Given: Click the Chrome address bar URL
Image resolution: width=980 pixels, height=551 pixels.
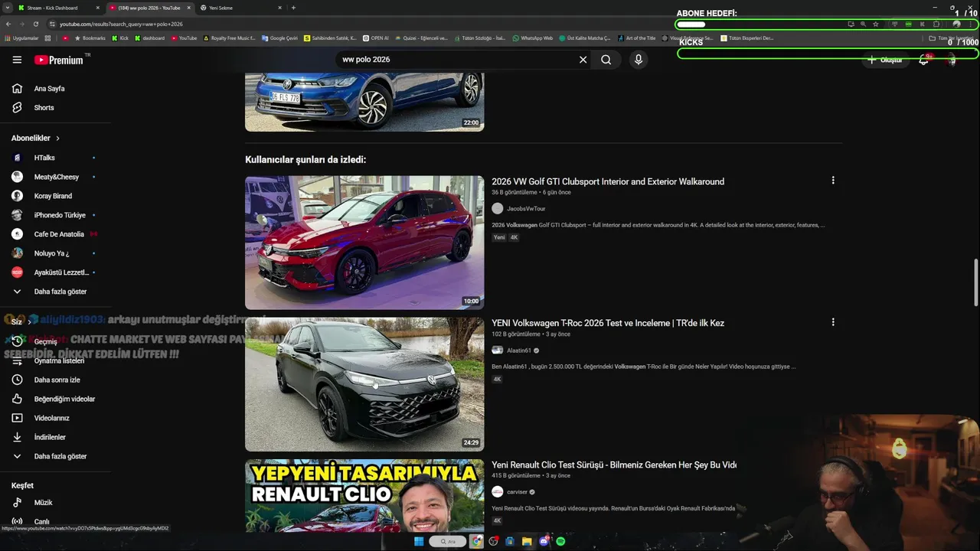Looking at the screenshot, I should pos(121,24).
